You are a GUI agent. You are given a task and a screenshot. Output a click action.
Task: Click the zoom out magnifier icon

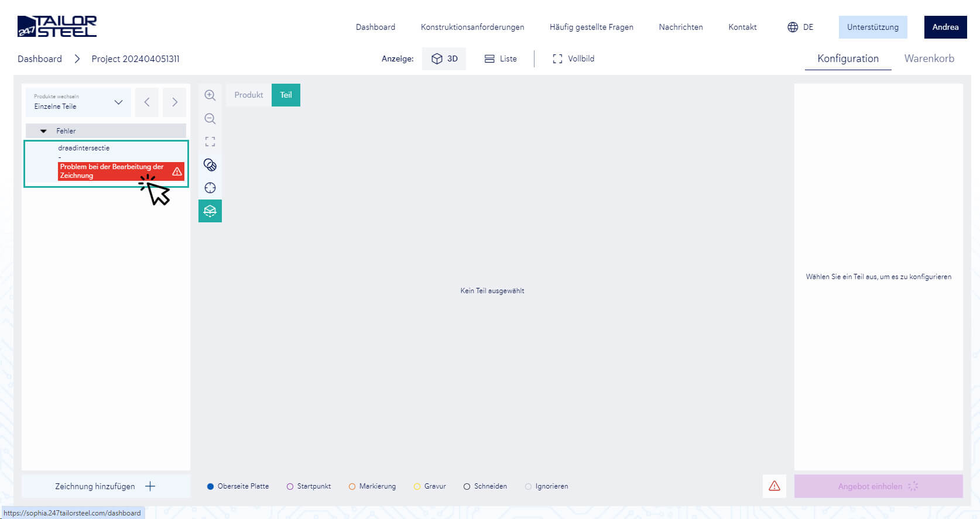210,119
